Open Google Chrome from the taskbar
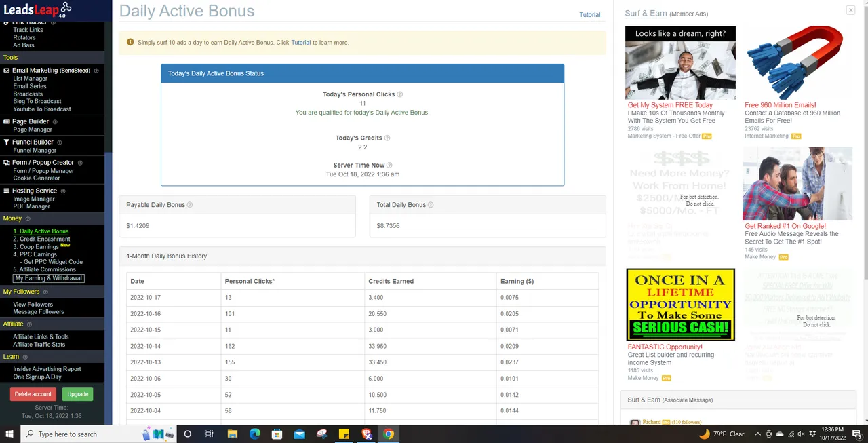Image resolution: width=868 pixels, height=443 pixels. pos(389,434)
